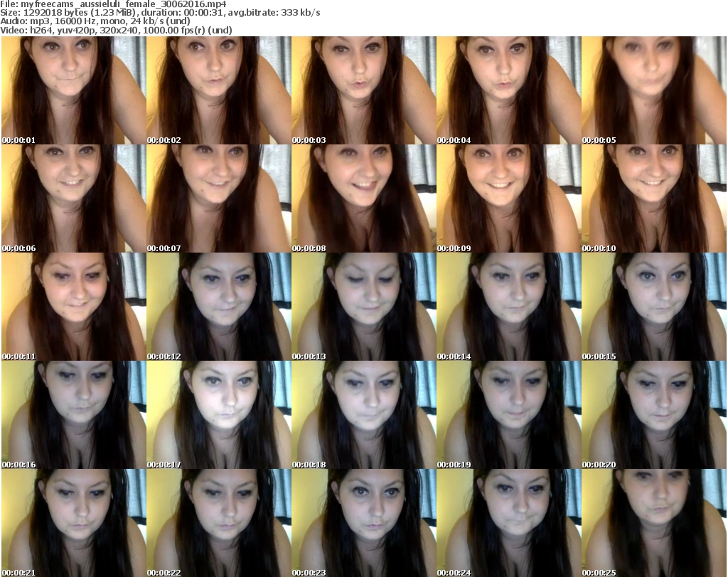Choose the thumbnail at 00:00:20

click(x=653, y=415)
